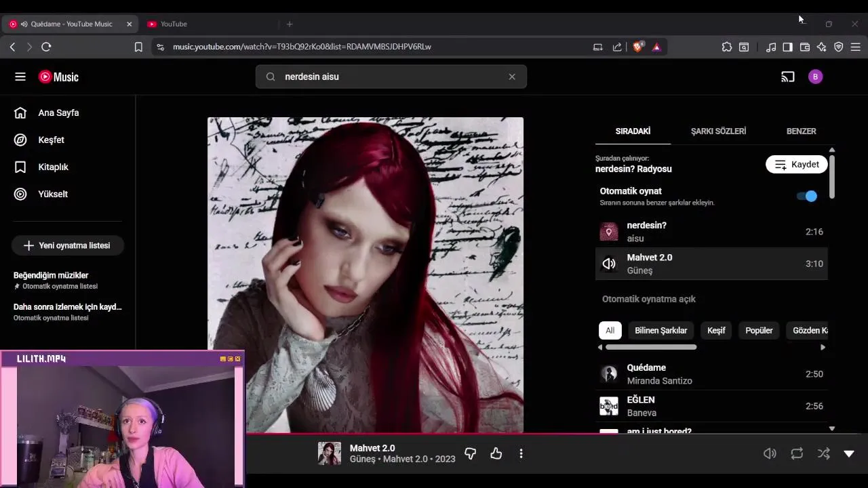Viewport: 868px width, 488px height.
Task: Select Popüler filter chip
Action: click(x=759, y=330)
